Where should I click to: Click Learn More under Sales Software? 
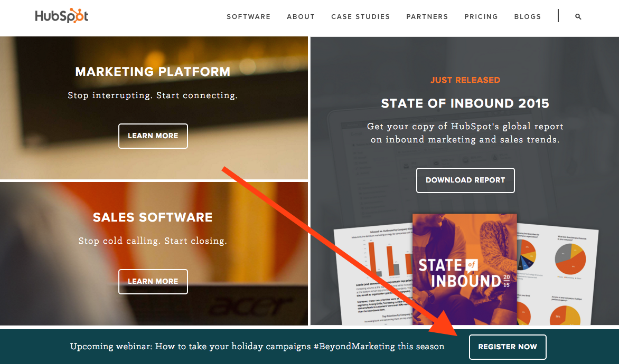(x=153, y=282)
